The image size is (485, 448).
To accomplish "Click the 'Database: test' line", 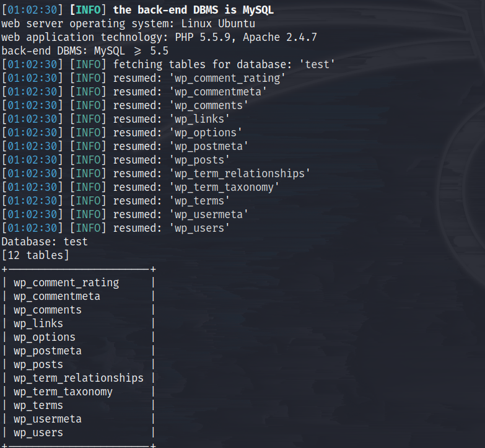I will [45, 241].
